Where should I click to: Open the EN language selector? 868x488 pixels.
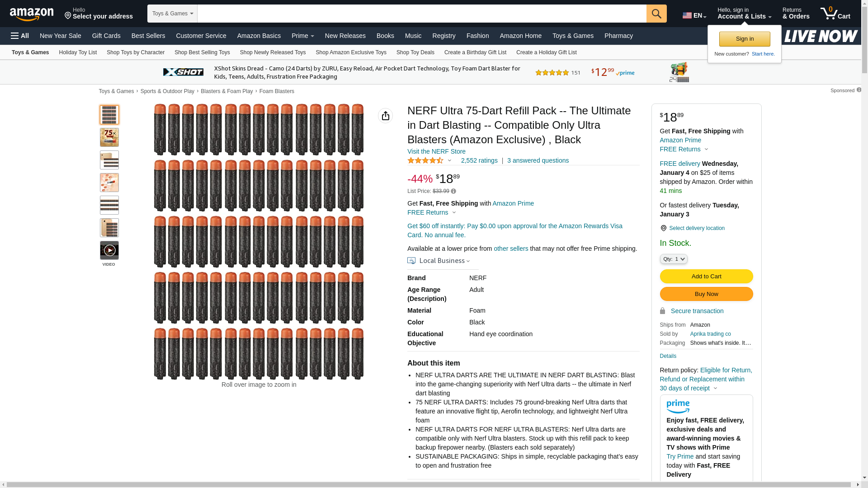(694, 15)
